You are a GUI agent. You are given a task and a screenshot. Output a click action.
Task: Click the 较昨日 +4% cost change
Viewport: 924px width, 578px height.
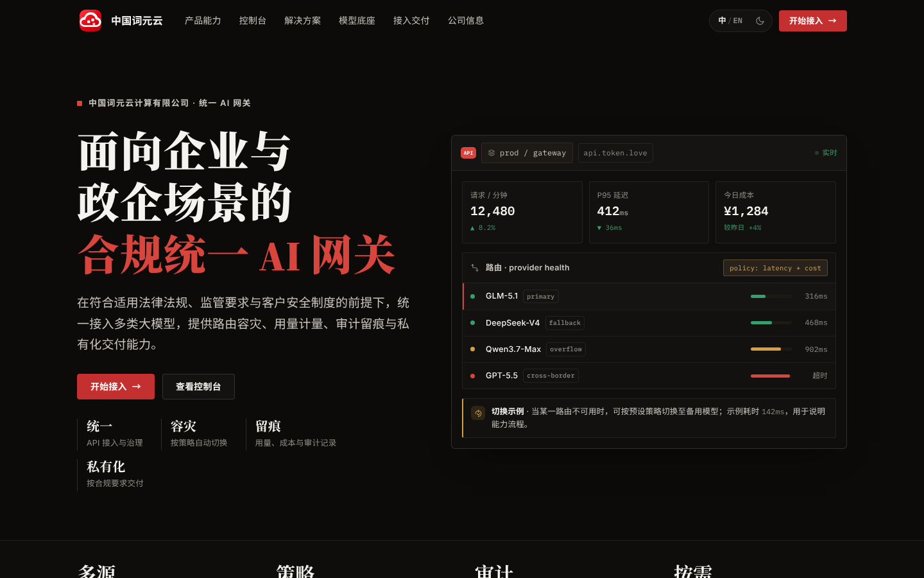pos(742,228)
